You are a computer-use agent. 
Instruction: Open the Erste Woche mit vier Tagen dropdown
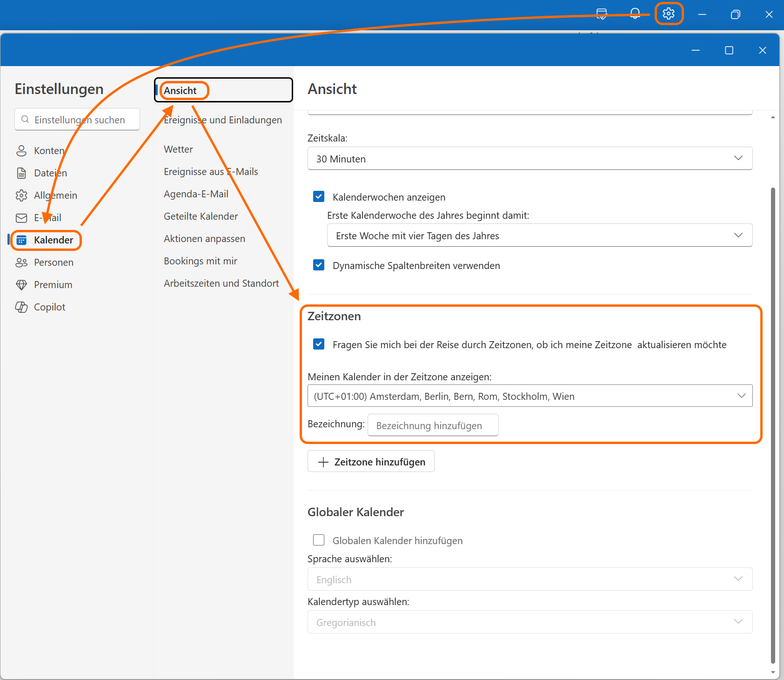click(x=539, y=236)
